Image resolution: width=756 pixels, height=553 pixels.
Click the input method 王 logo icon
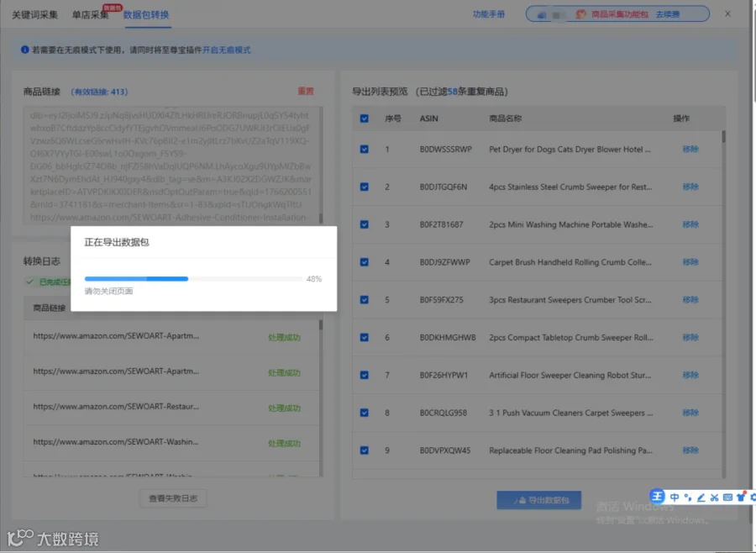657,496
